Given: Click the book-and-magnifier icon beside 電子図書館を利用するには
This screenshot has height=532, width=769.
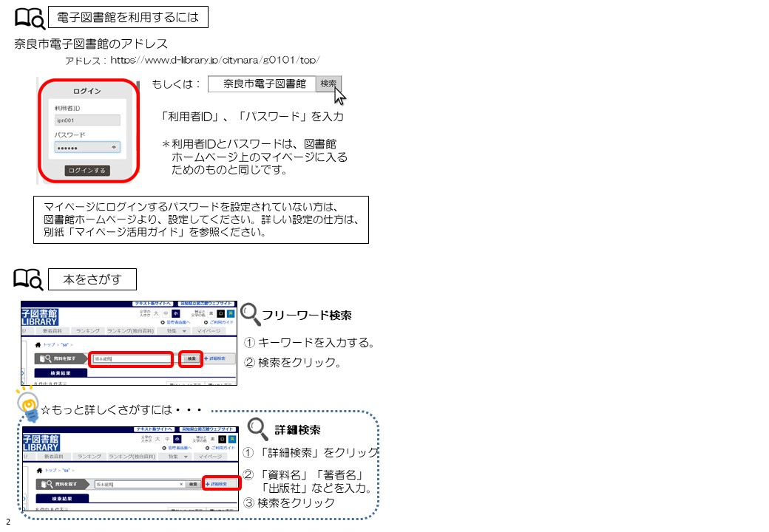Looking at the screenshot, I should pyautogui.click(x=29, y=16).
